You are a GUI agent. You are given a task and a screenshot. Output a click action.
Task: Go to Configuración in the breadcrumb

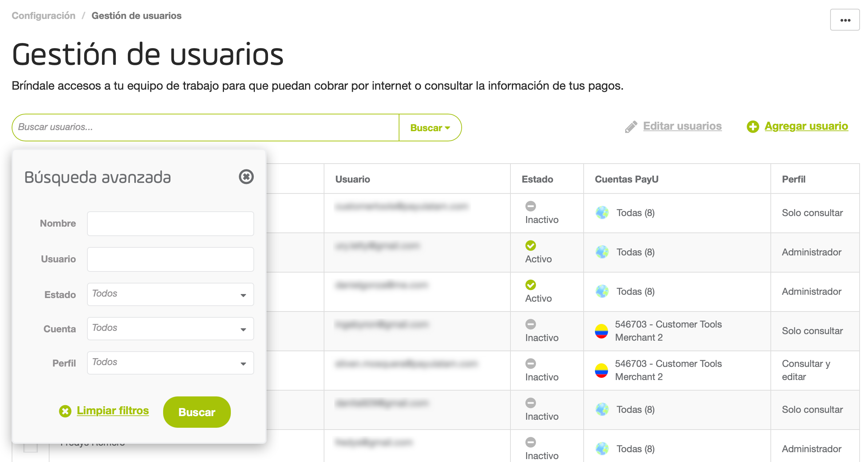44,16
